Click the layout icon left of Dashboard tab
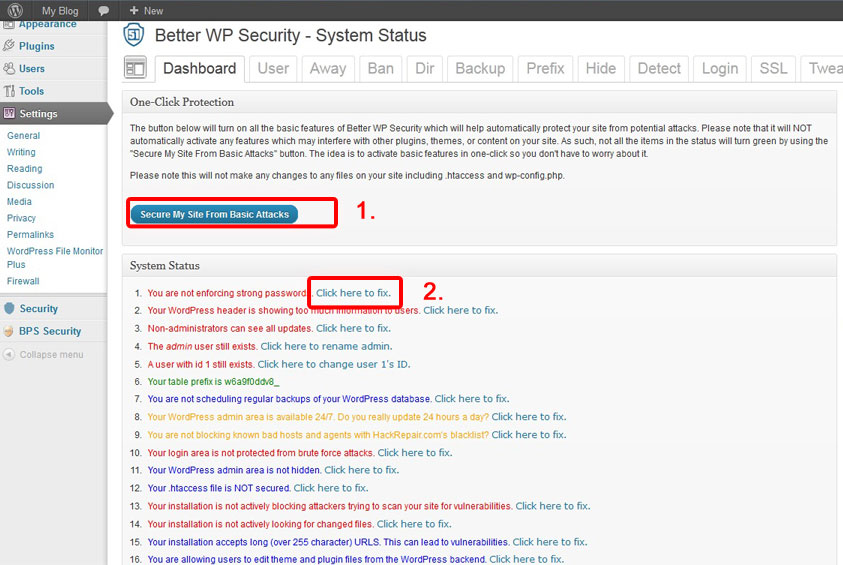The image size is (843, 565). pyautogui.click(x=135, y=68)
